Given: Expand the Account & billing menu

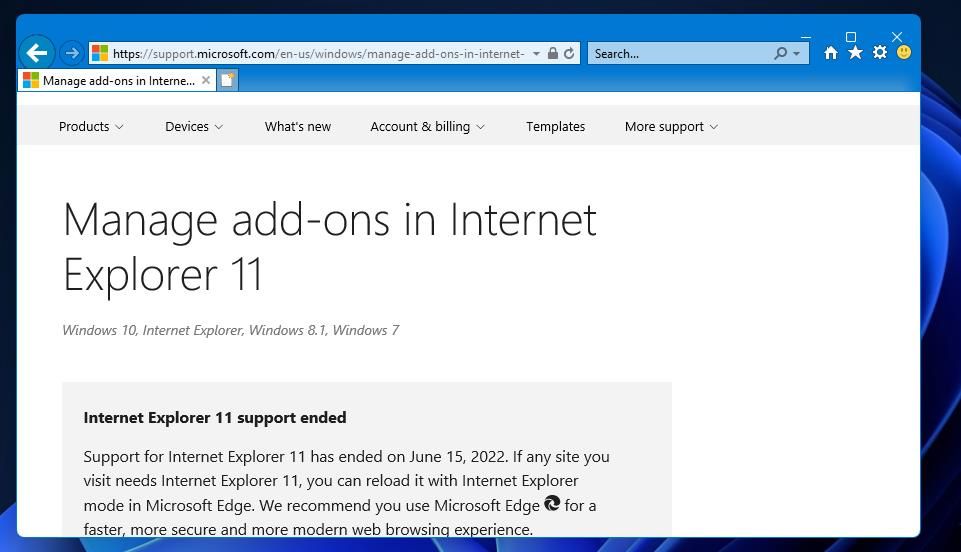Looking at the screenshot, I should click(x=427, y=126).
